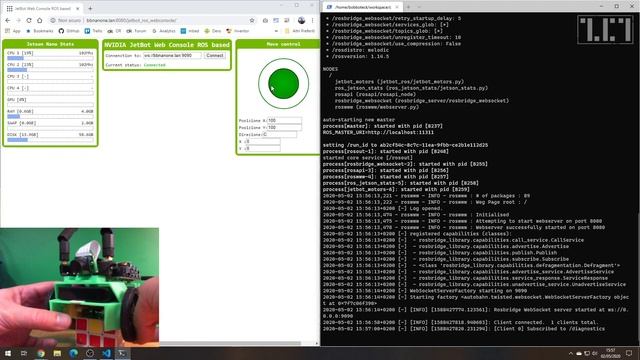Click the Y value field at panel bottom

(x=263, y=148)
